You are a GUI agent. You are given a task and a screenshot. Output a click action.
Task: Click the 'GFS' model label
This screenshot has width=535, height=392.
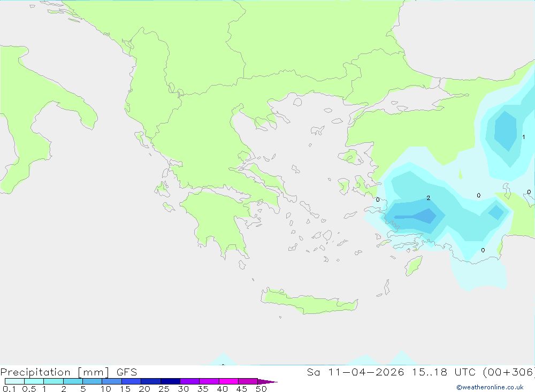(x=127, y=372)
